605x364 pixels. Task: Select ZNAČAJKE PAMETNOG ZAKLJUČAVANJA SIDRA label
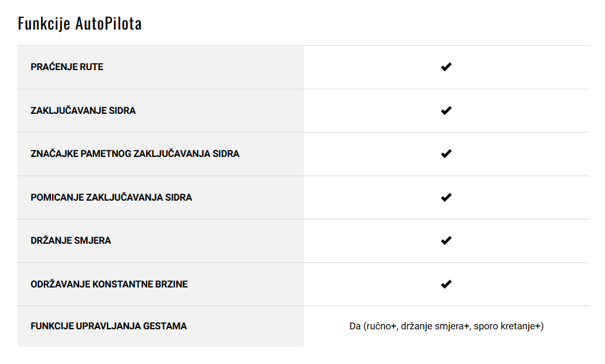click(x=135, y=154)
